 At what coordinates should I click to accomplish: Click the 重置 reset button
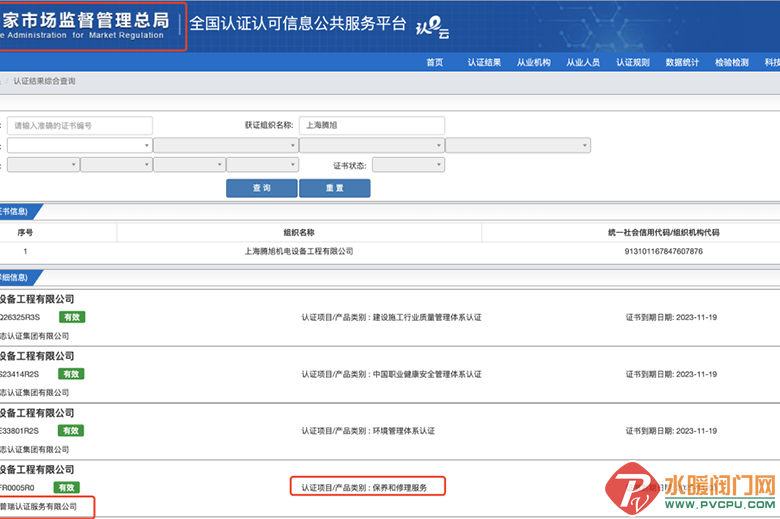pyautogui.click(x=335, y=188)
